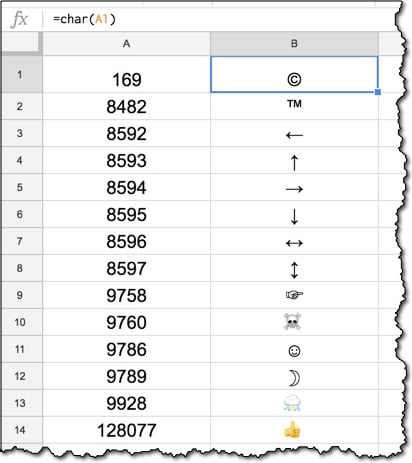The width and height of the screenshot is (412, 463).
Task: Click the select-all corner box
Action: 22,44
